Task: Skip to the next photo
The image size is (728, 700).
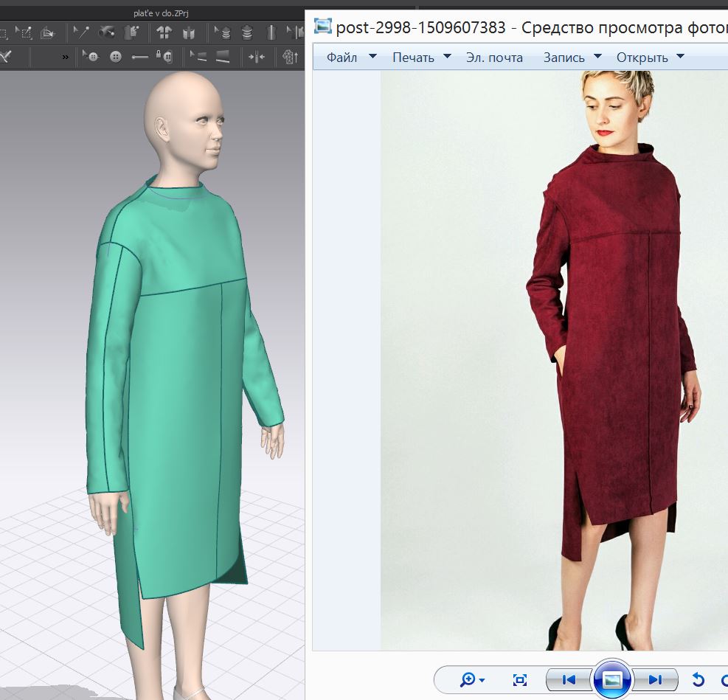Action: [x=655, y=679]
